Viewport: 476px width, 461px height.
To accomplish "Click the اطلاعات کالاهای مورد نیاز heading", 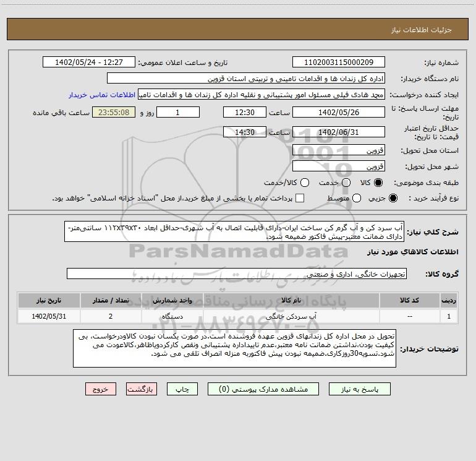I will (413, 252).
